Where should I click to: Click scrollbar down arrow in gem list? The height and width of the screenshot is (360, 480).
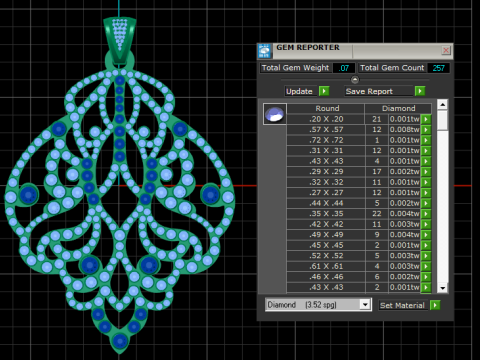point(442,288)
